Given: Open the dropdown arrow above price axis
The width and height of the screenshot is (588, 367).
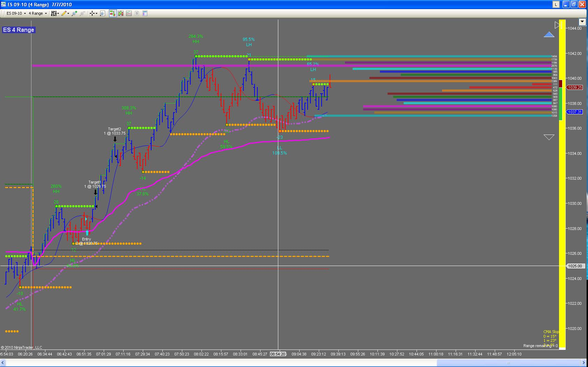Looking at the screenshot, I should click(x=582, y=22).
